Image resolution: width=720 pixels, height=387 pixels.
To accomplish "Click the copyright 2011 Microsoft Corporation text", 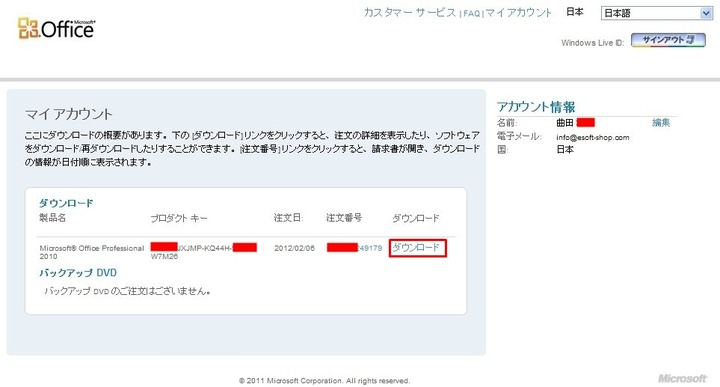I will coord(324,381).
